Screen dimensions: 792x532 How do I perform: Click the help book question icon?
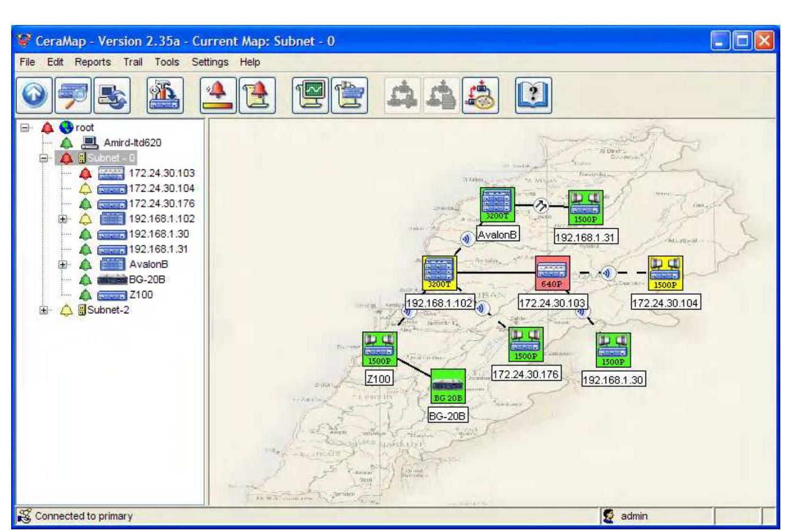point(533,96)
